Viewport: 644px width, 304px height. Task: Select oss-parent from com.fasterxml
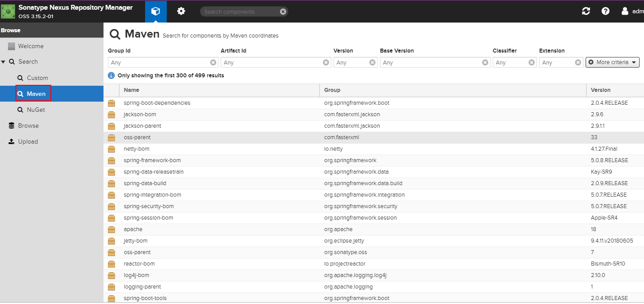tap(374, 137)
